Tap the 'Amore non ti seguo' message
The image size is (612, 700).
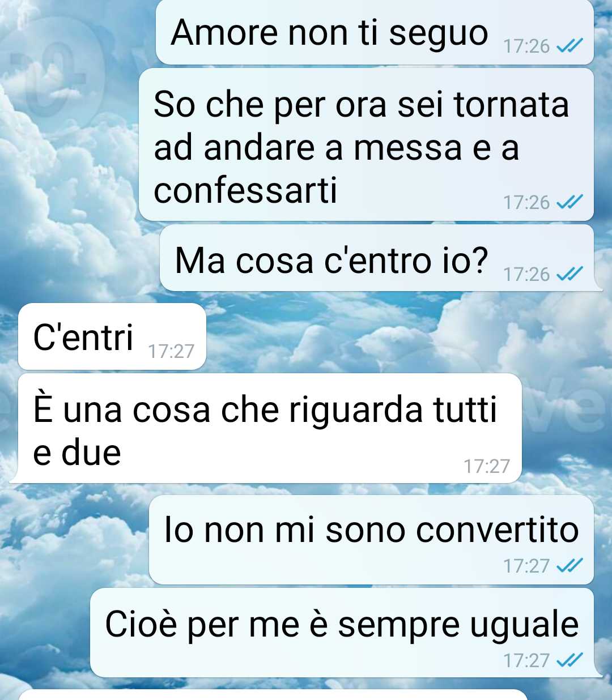click(x=375, y=32)
